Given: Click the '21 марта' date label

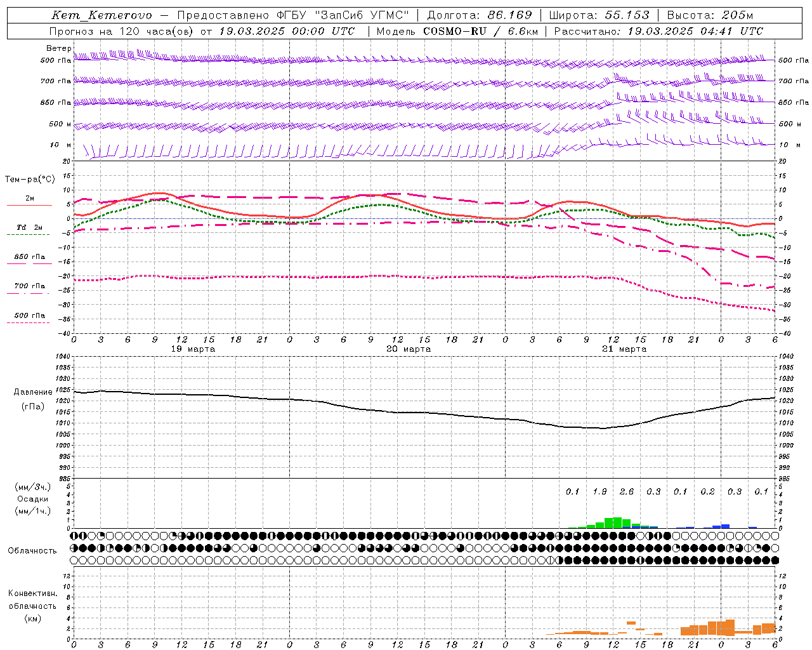Looking at the screenshot, I should click(x=624, y=349).
